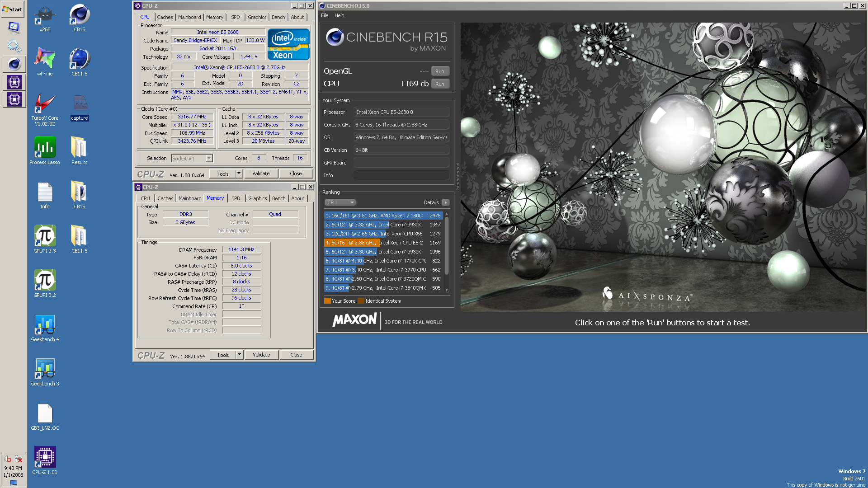The image size is (868, 488).
Task: Launch GPUPI 3.2
Action: click(x=45, y=283)
